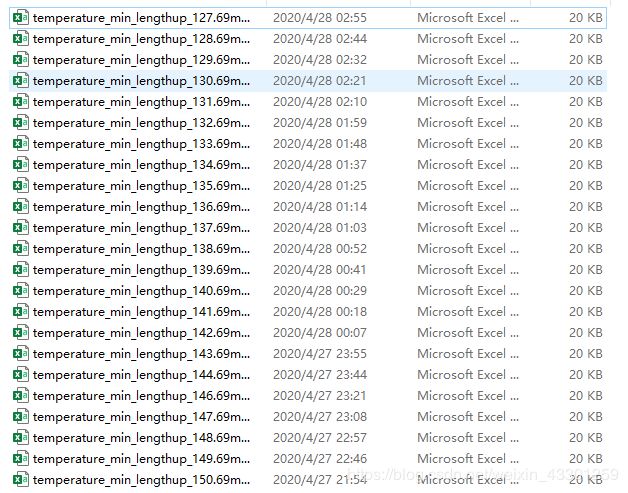Click Microsoft Excel type in 2020/4/27 23:08 row
This screenshot has height=493, width=628.
point(468,417)
